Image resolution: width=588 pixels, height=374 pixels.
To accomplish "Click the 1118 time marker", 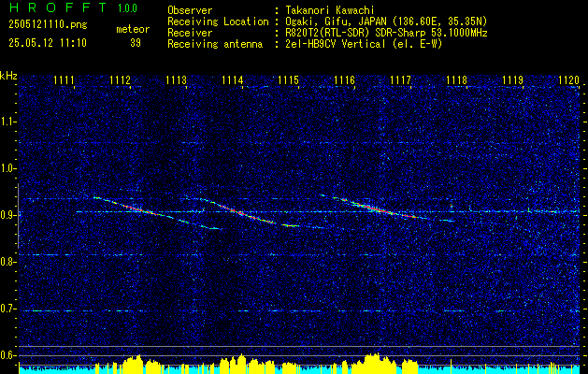I will pos(457,80).
